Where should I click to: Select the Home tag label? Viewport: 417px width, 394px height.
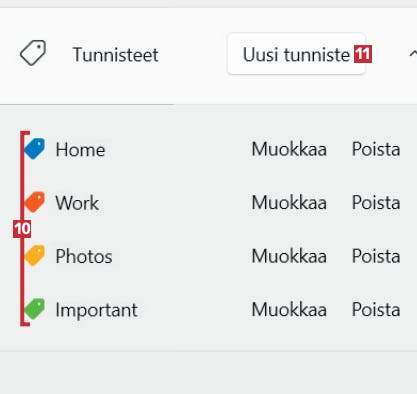[80, 149]
